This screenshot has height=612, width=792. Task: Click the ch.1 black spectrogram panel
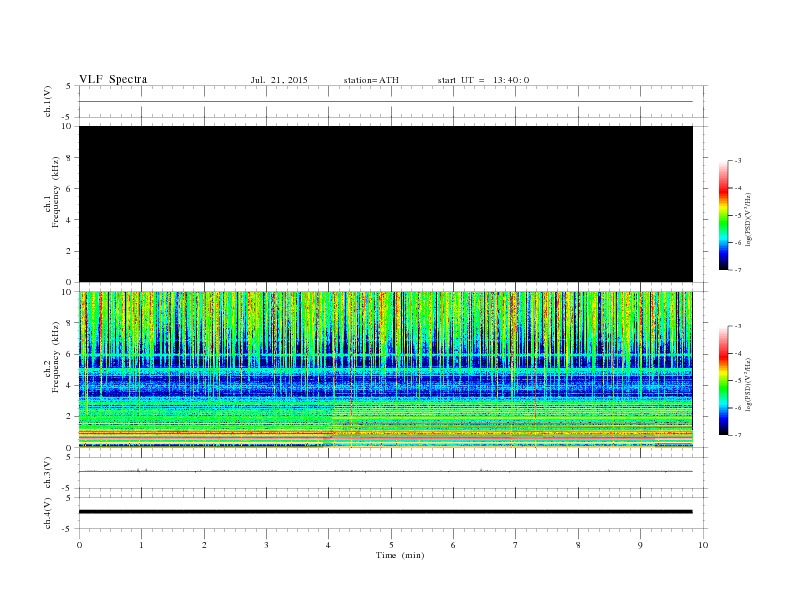point(386,204)
